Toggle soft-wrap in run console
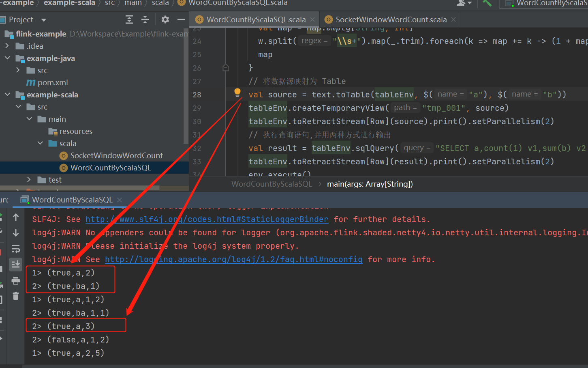This screenshot has width=588, height=368. pyautogui.click(x=16, y=249)
